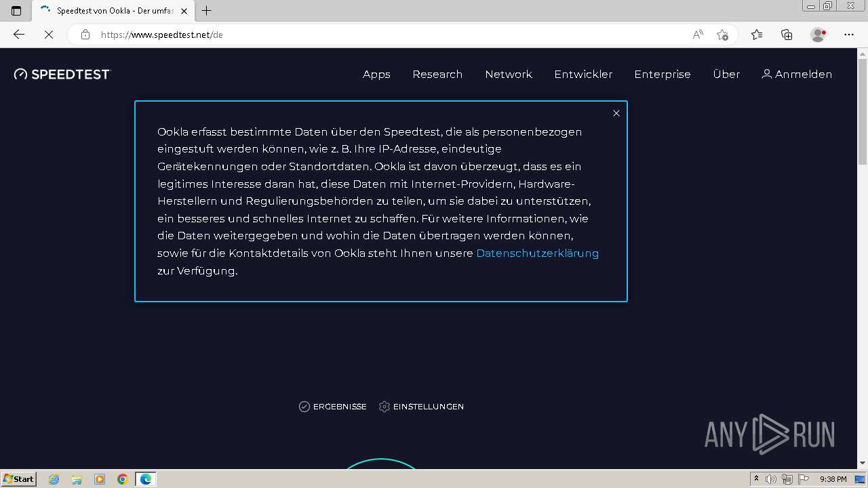Image resolution: width=868 pixels, height=488 pixels.
Task: Click the 9:38 PM clock
Action: [833, 479]
